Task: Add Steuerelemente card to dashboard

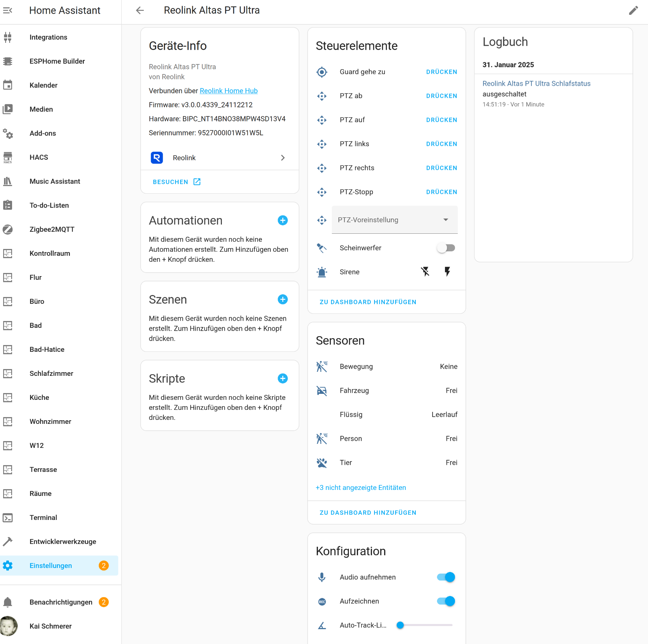Action: click(x=368, y=302)
